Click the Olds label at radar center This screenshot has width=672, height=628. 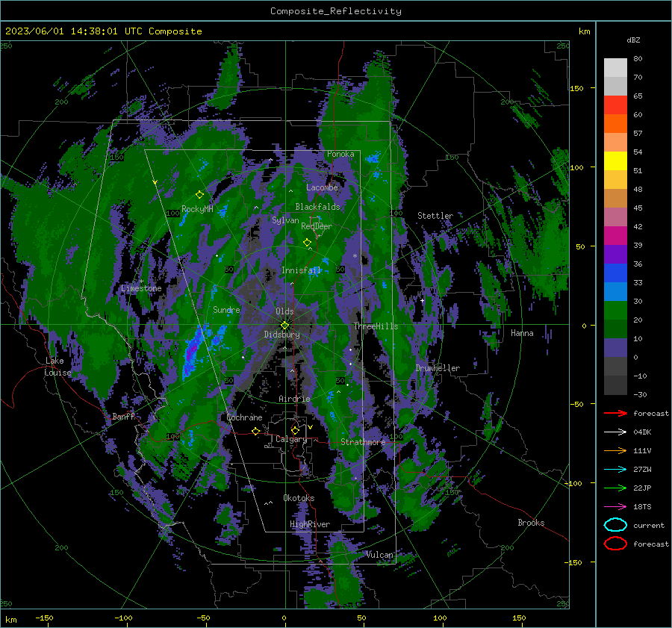pyautogui.click(x=284, y=311)
